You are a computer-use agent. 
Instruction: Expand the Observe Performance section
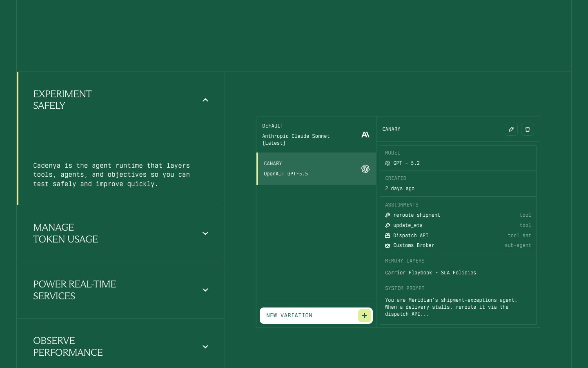click(205, 347)
